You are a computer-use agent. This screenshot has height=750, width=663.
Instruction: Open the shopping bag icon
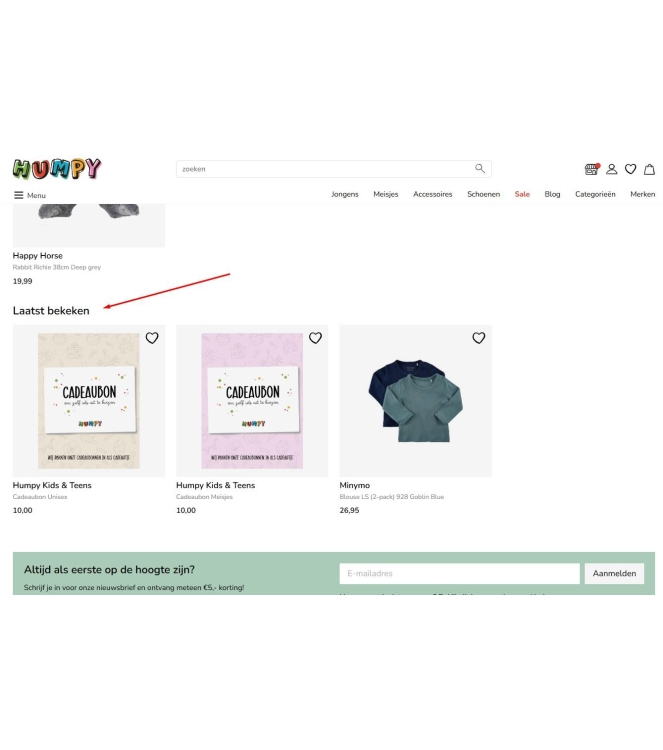coord(649,169)
